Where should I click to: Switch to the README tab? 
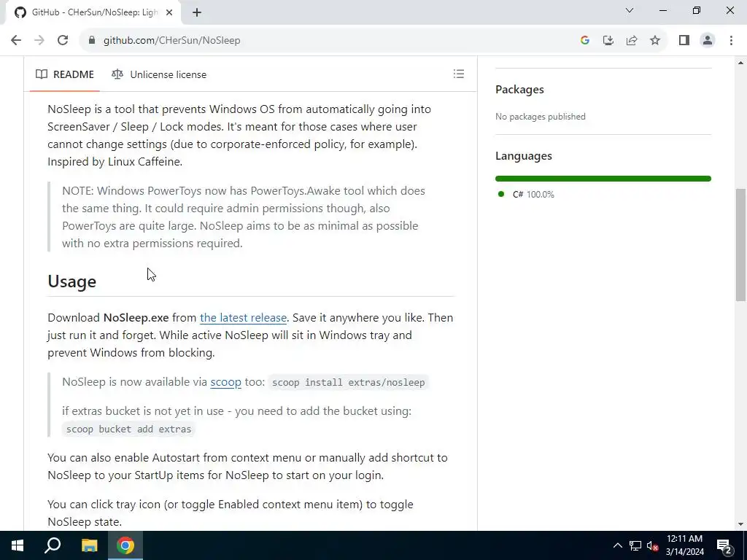coord(65,74)
